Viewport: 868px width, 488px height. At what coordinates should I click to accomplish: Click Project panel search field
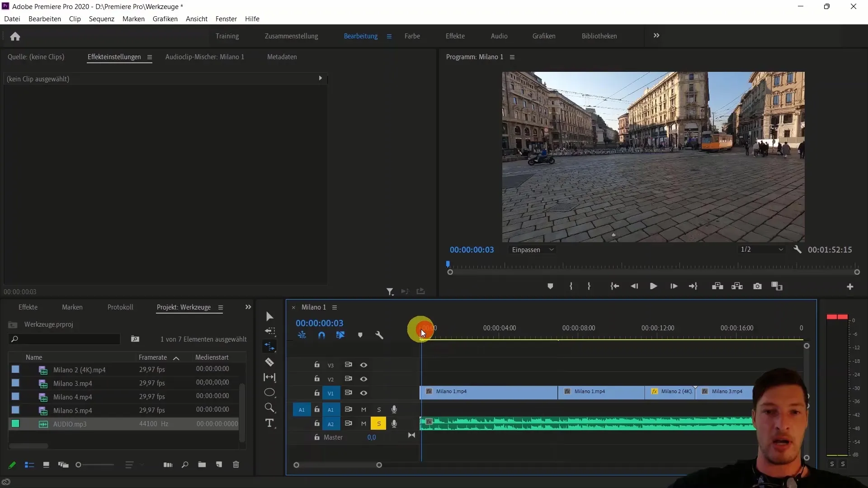(65, 339)
